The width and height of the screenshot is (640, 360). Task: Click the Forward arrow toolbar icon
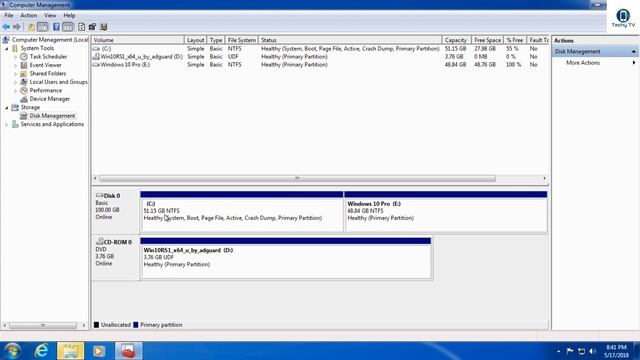tap(17, 27)
